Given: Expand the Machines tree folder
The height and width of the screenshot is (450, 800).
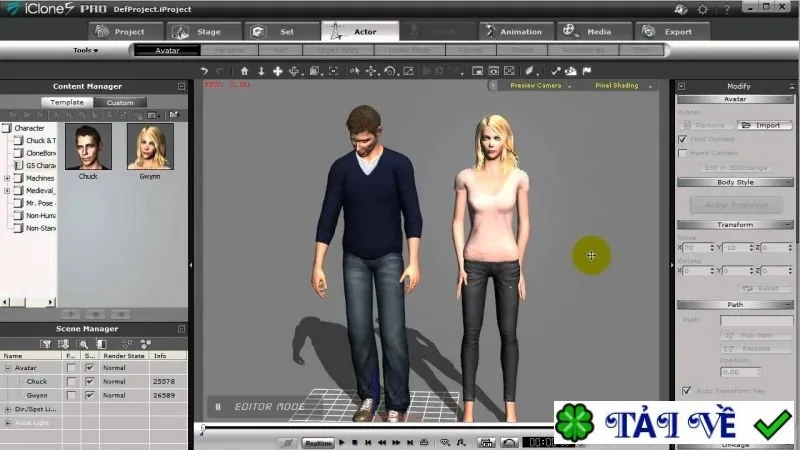Looking at the screenshot, I should [x=7, y=178].
